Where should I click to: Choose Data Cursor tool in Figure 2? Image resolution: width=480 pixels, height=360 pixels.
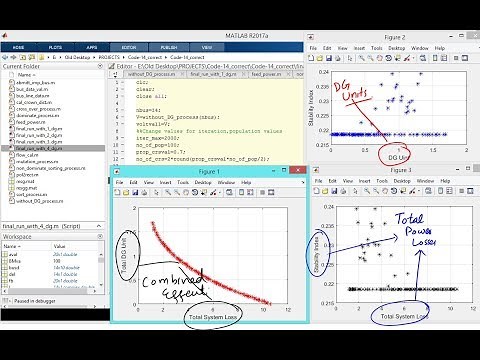pyautogui.click(x=397, y=58)
